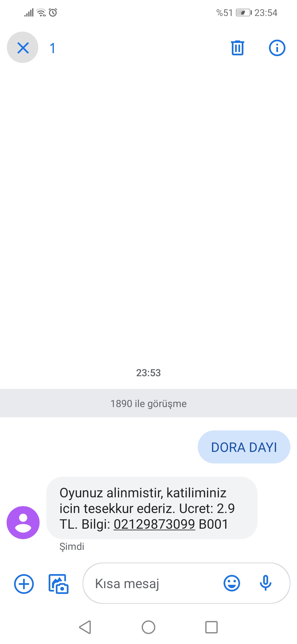Cancel message selection with the X icon
297x644 pixels.
pyautogui.click(x=23, y=48)
